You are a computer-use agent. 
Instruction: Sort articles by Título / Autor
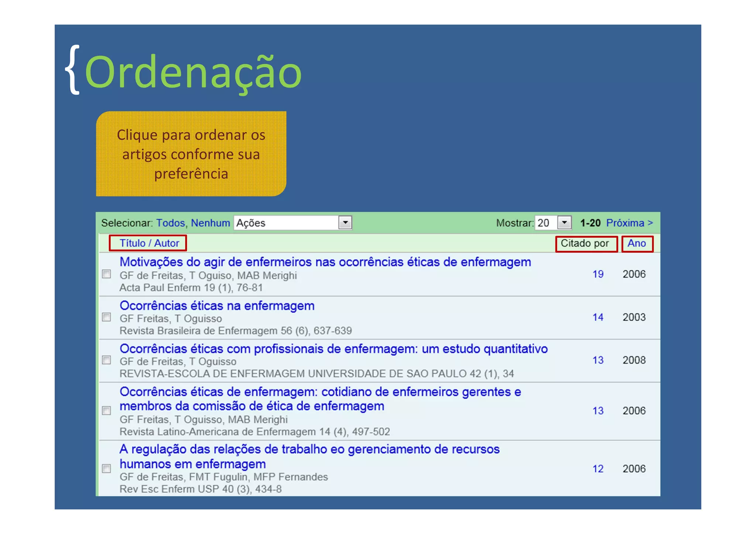pos(149,243)
